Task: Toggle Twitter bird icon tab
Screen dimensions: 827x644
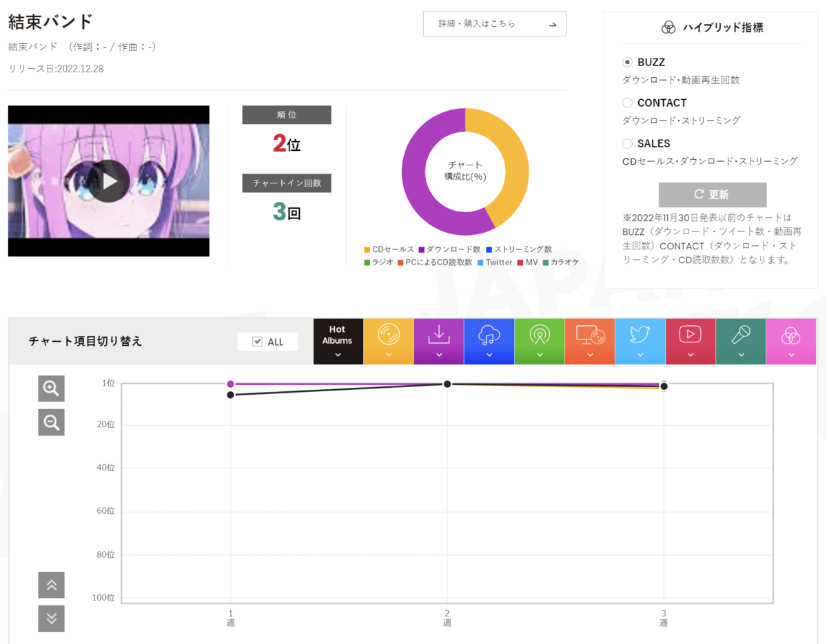Action: click(640, 342)
